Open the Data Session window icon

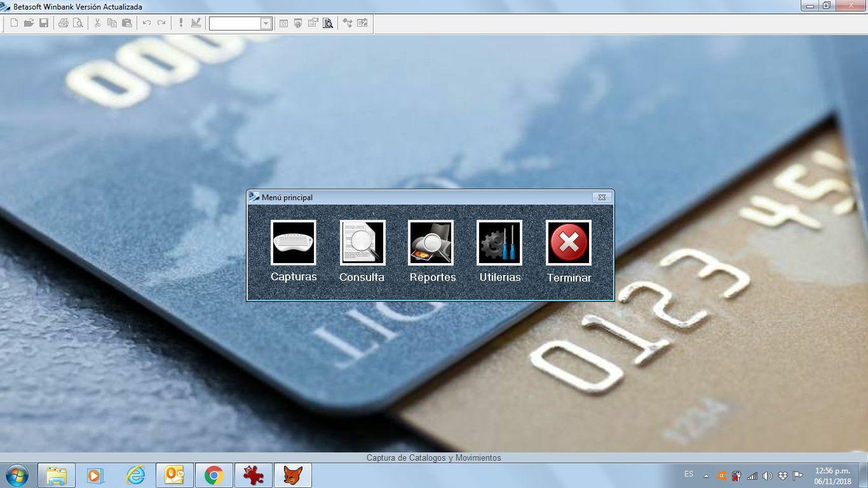click(298, 23)
